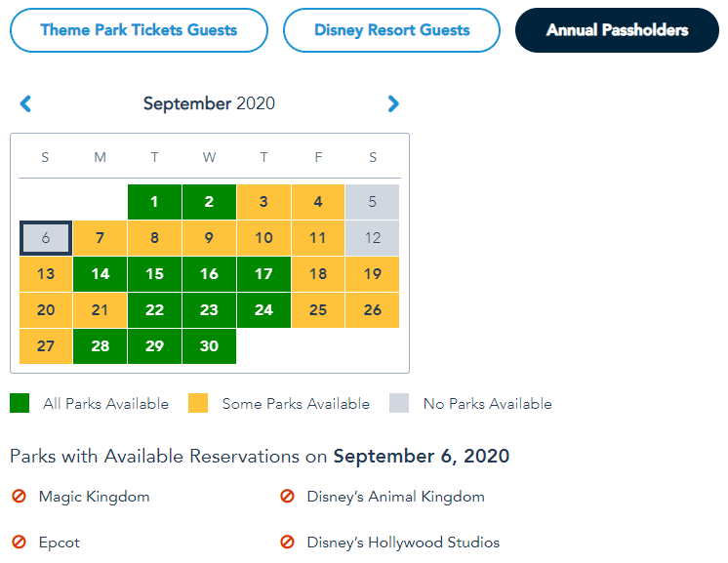Click unavailable icon beside Magic Kingdom
This screenshot has height=563, width=728.
(19, 497)
